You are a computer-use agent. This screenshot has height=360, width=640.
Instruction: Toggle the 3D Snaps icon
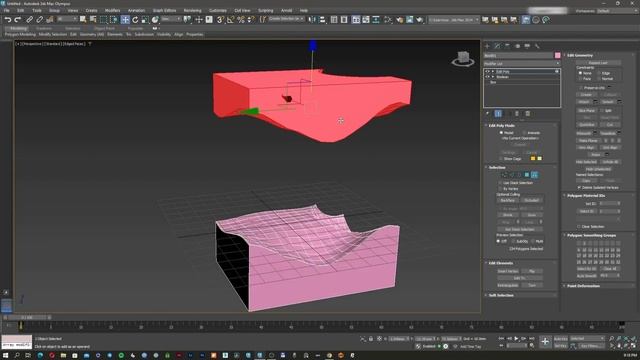[x=220, y=20]
